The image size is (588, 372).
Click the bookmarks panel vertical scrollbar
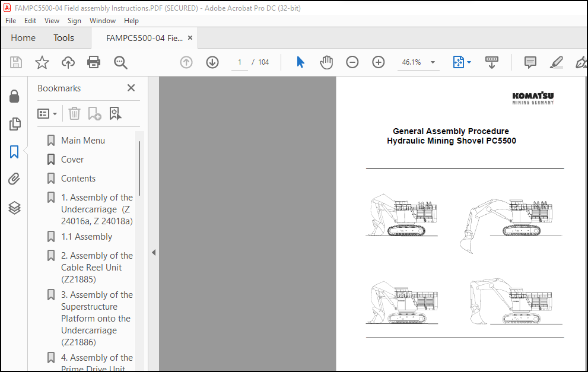pos(139,168)
